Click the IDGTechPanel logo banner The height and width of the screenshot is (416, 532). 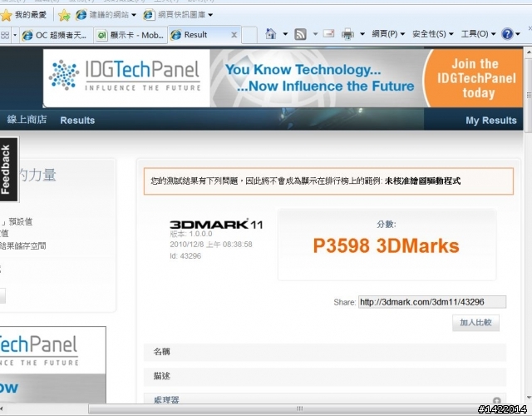(x=126, y=78)
